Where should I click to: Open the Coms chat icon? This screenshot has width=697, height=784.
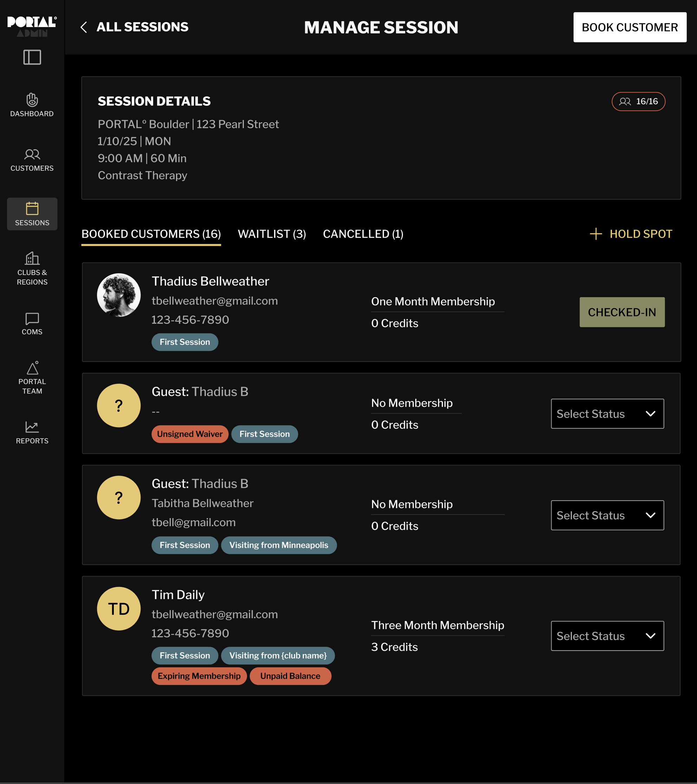(x=32, y=324)
